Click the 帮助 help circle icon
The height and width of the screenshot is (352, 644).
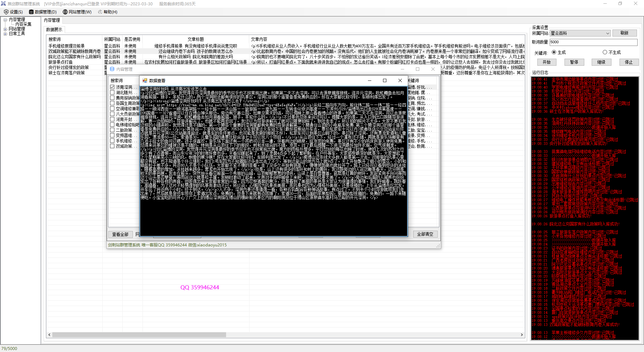coord(100,12)
